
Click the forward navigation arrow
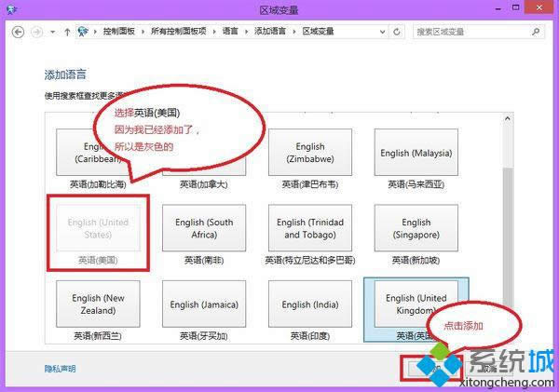[36, 32]
